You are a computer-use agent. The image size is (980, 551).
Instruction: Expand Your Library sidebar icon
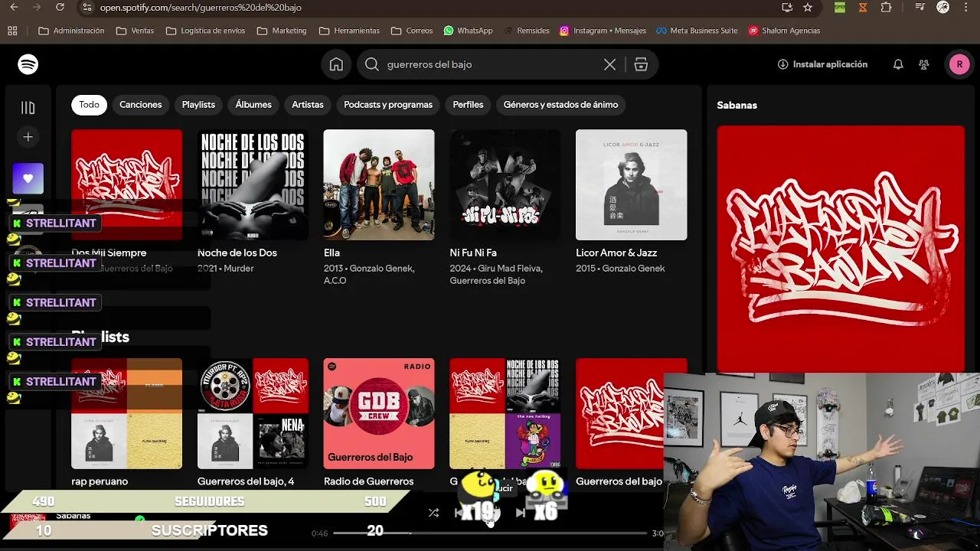tap(28, 108)
